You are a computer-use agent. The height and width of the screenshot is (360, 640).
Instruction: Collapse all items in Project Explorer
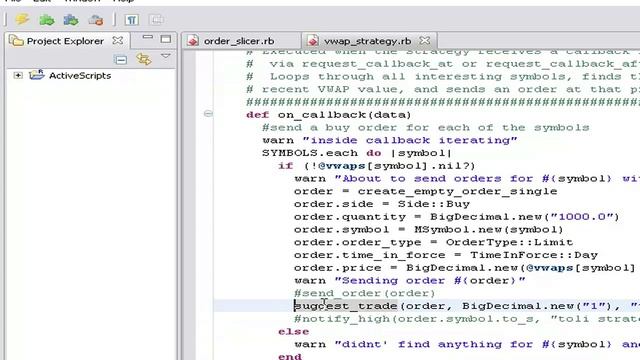point(120,60)
